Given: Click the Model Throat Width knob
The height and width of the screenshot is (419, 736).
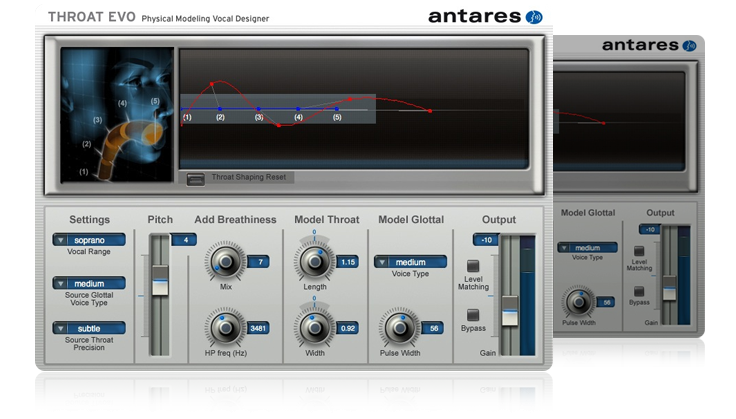Looking at the screenshot, I should coord(314,328).
